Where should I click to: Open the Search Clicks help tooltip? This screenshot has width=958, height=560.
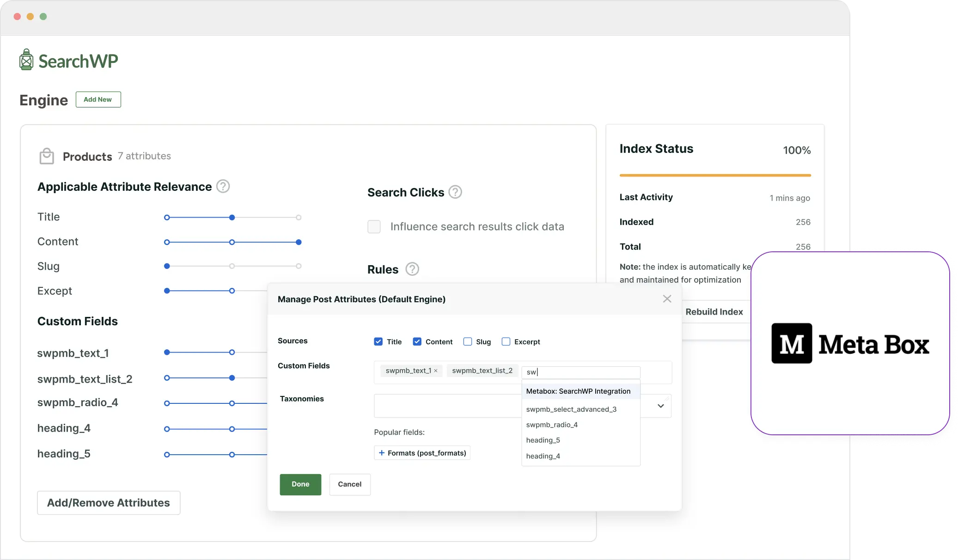tap(456, 192)
